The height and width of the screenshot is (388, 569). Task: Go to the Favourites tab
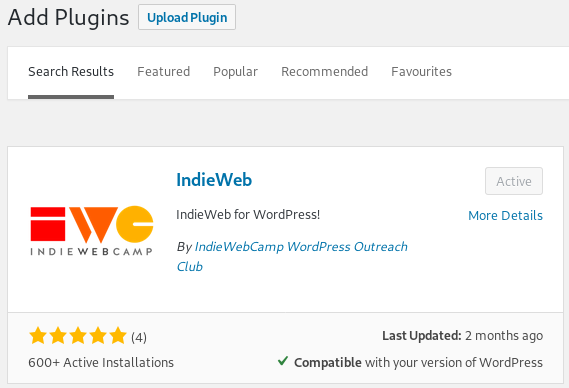click(421, 72)
